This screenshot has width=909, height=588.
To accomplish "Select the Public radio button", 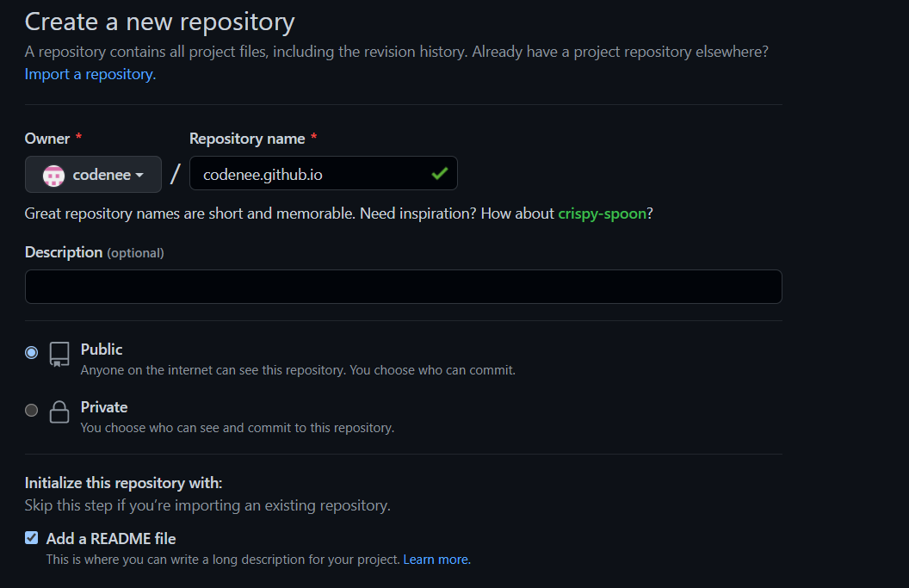I will [x=31, y=352].
